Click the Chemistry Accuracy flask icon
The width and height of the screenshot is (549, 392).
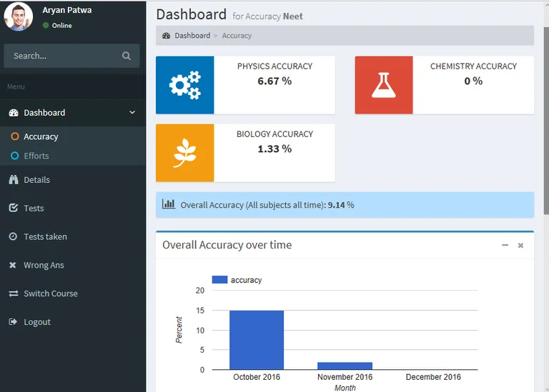[x=384, y=85]
